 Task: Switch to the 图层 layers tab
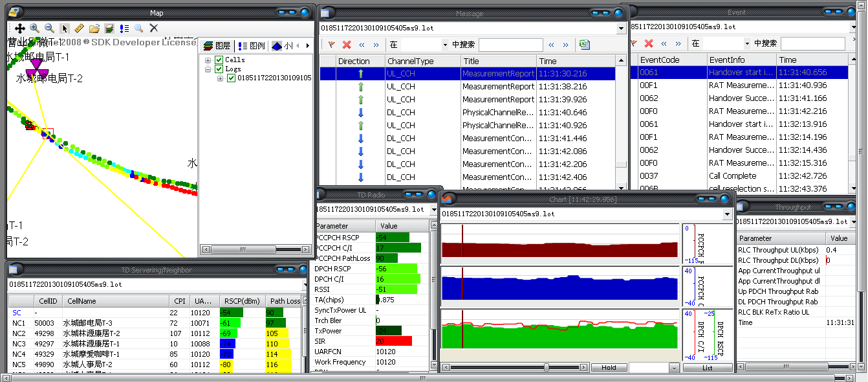(x=217, y=46)
